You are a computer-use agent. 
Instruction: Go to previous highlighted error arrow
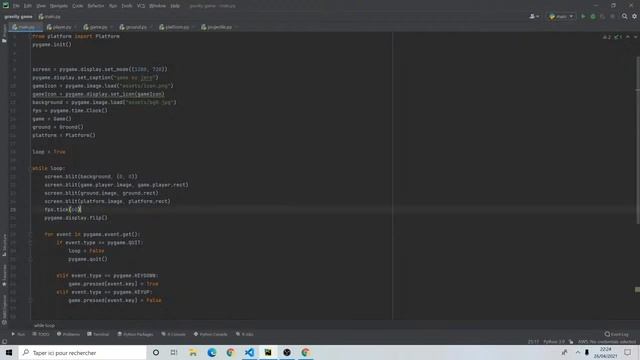628,37
